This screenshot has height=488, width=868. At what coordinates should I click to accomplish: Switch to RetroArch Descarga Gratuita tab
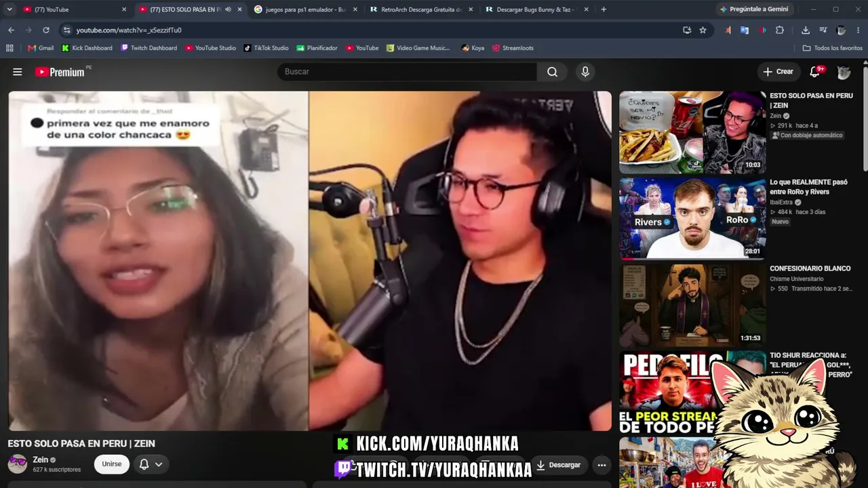422,9
